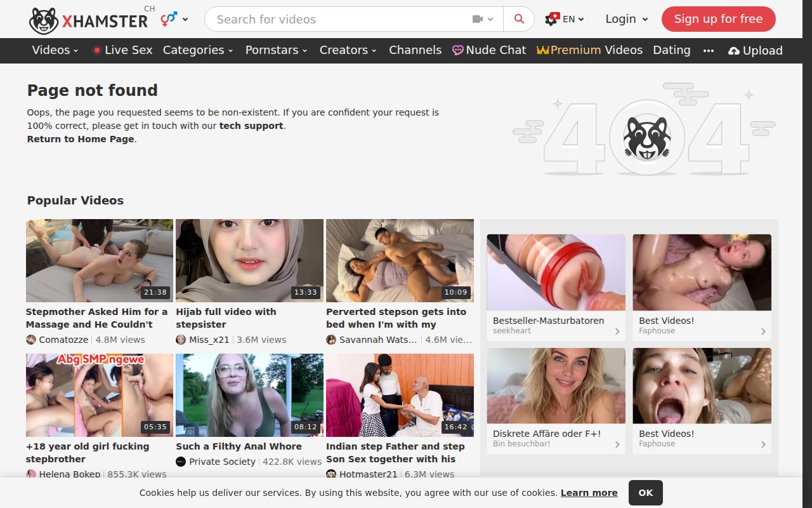
Task: Open the EN language dropdown
Action: 568,19
